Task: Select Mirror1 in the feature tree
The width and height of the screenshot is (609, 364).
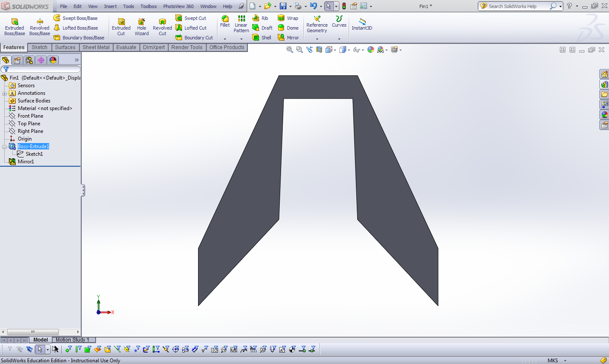Action: [x=26, y=162]
